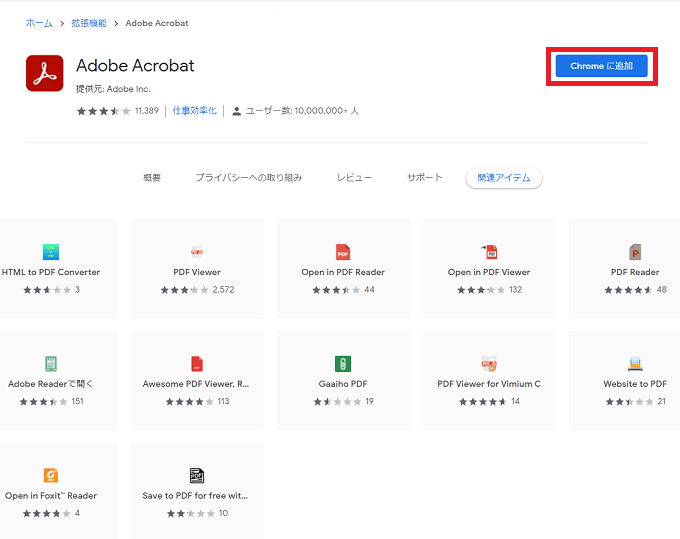
Task: Click the Save to PDF for free icon
Action: (x=197, y=476)
